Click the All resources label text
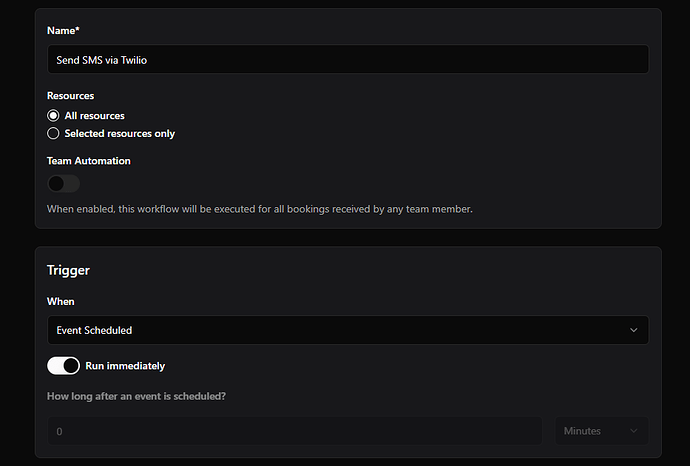This screenshot has height=466, width=690. [94, 116]
